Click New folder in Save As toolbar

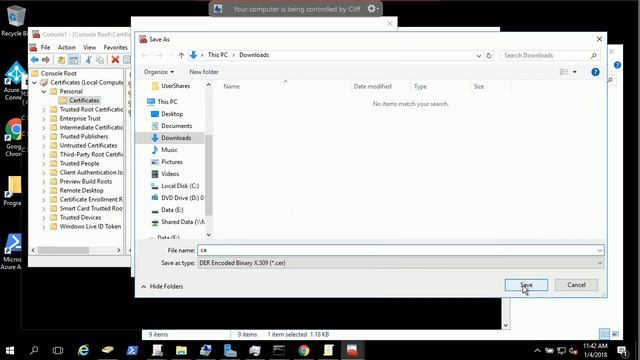204,72
